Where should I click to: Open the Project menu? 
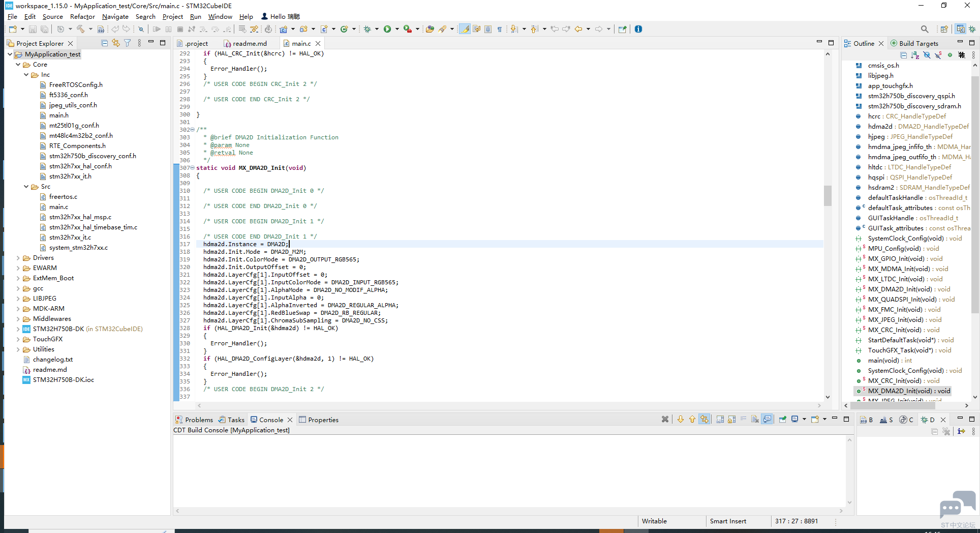(173, 17)
